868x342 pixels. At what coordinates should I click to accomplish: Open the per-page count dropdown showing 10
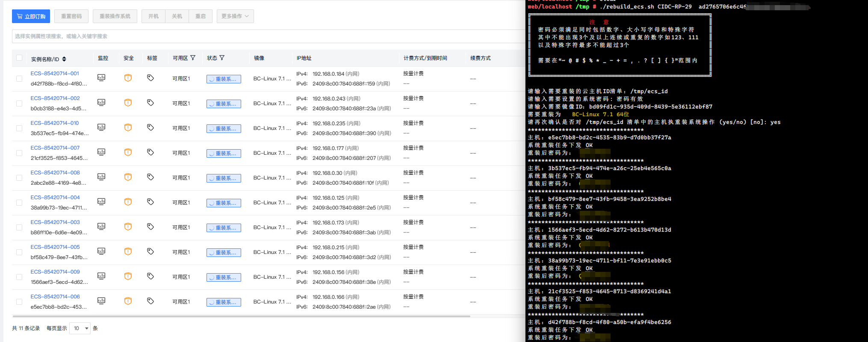pos(80,328)
